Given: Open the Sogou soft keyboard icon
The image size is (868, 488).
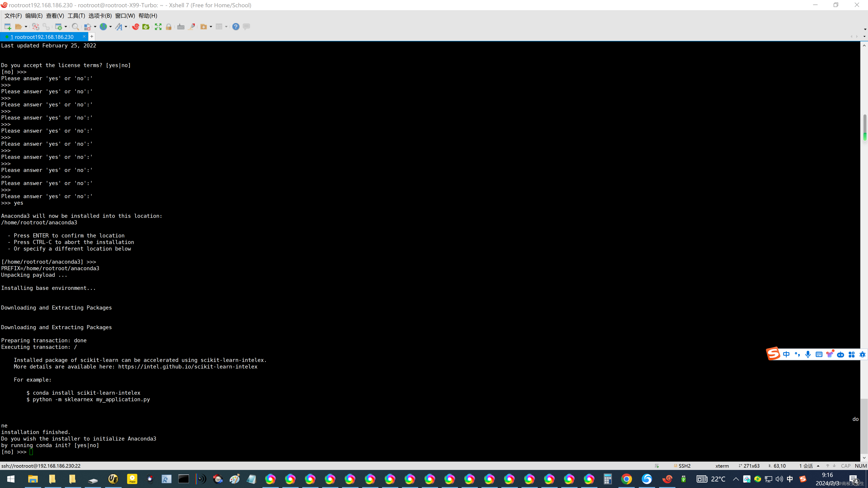Looking at the screenshot, I should pos(819,354).
